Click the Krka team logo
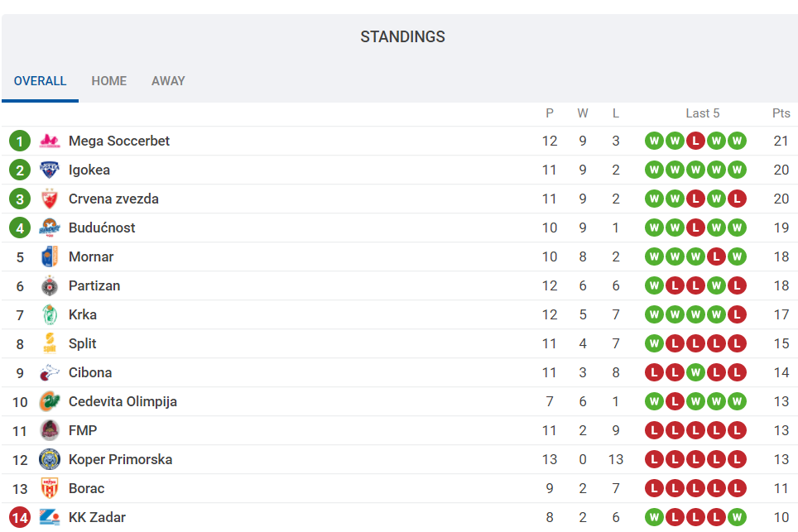The width and height of the screenshot is (798, 532). pos(50,314)
